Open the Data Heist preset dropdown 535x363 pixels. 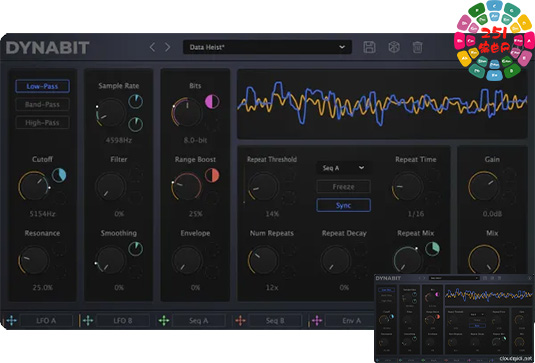[267, 47]
